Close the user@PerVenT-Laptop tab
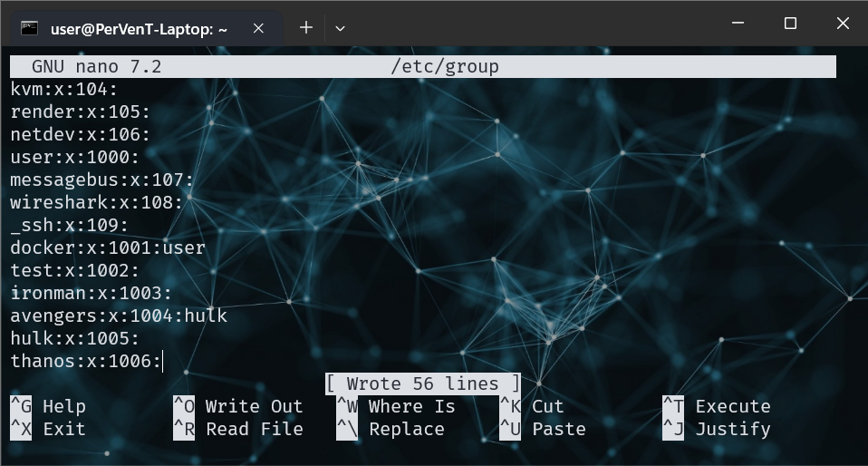The height and width of the screenshot is (466, 868). (258, 28)
